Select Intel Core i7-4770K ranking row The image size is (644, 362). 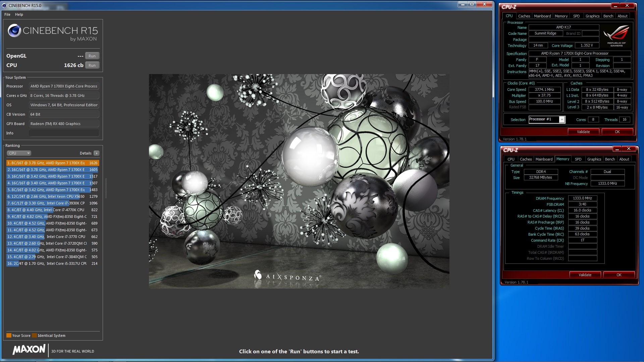[x=53, y=210]
